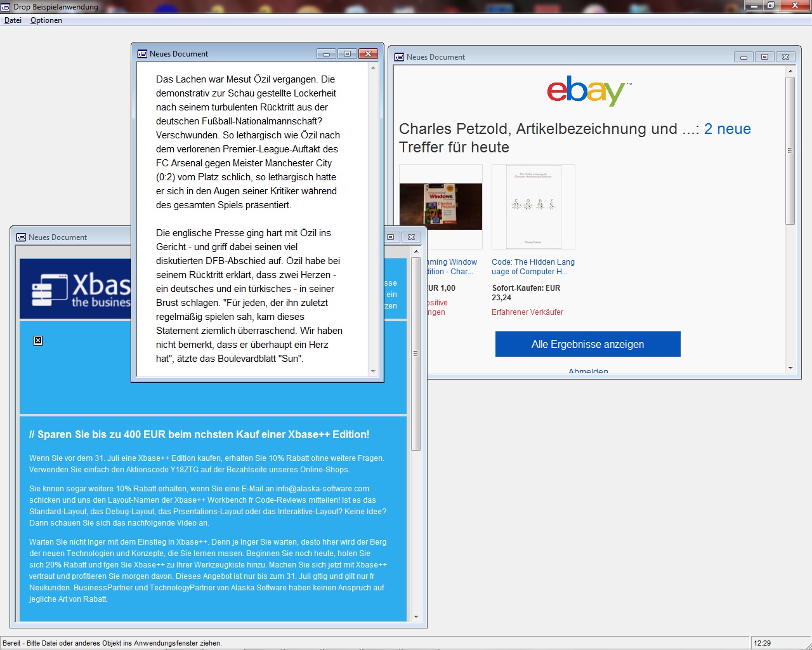Minimize the eBay document window
Image resolution: width=812 pixels, height=650 pixels.
click(743, 57)
